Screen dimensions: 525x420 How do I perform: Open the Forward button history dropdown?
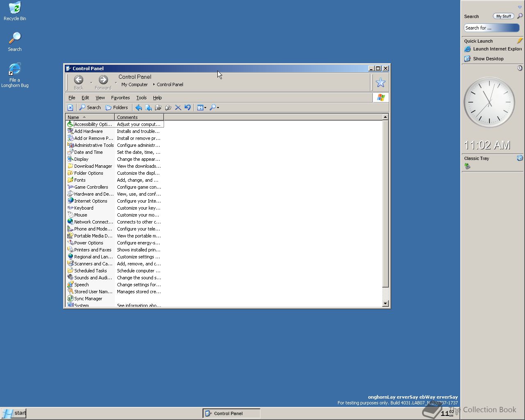coord(116,83)
